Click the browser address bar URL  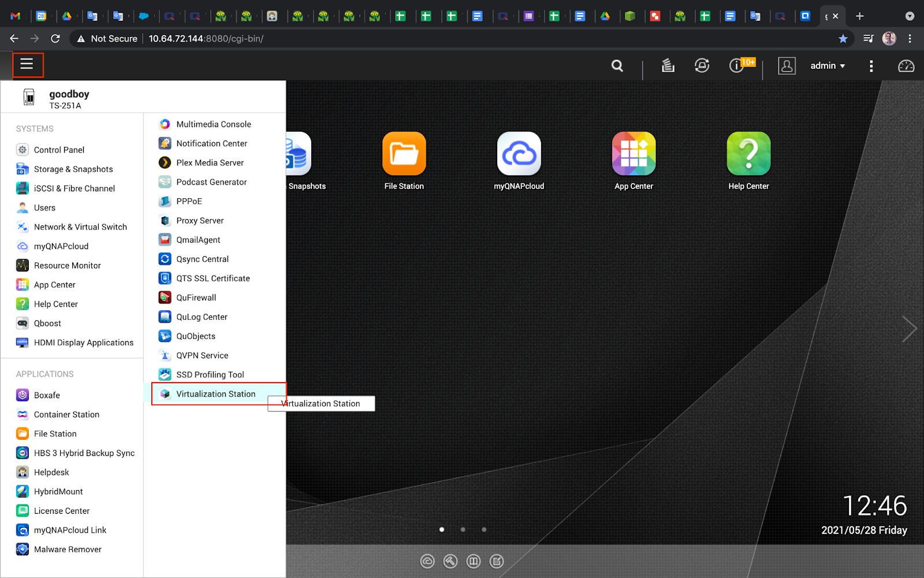click(206, 39)
